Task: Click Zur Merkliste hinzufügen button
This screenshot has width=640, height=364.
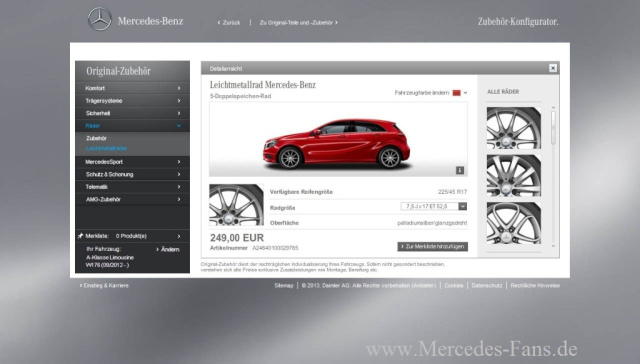Action: point(433,246)
